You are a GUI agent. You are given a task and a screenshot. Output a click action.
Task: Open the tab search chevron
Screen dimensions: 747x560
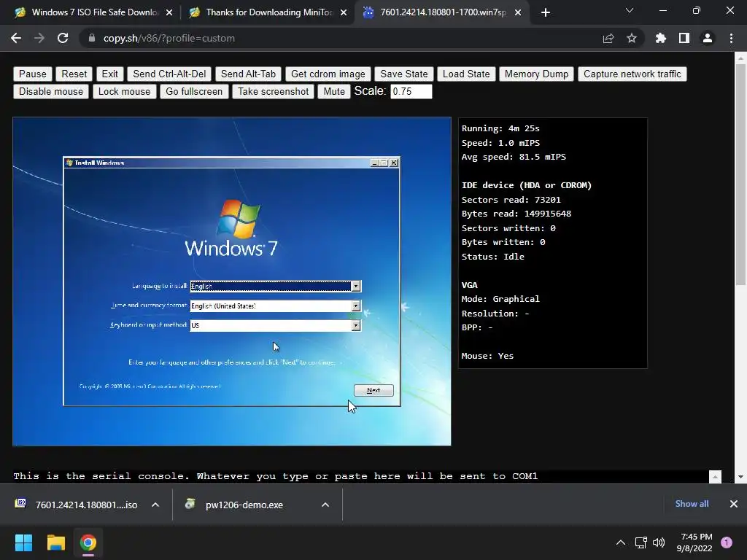click(630, 10)
